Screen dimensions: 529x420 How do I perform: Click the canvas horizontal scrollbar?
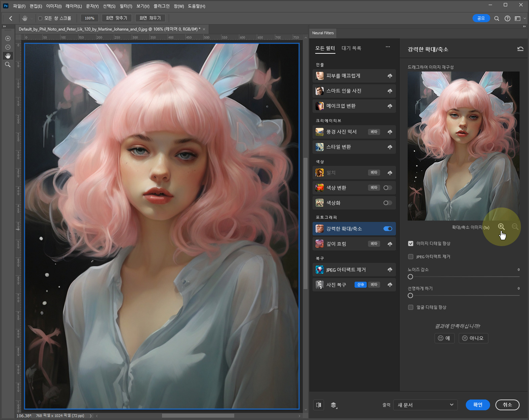click(x=198, y=416)
